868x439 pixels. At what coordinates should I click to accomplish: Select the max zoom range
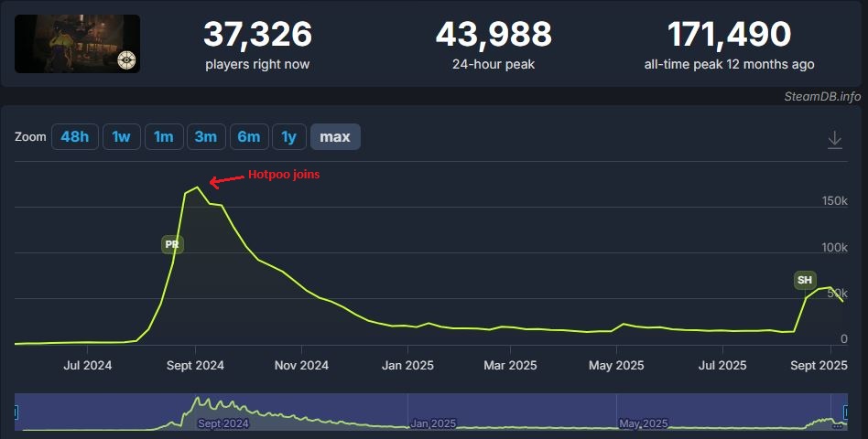(335, 136)
